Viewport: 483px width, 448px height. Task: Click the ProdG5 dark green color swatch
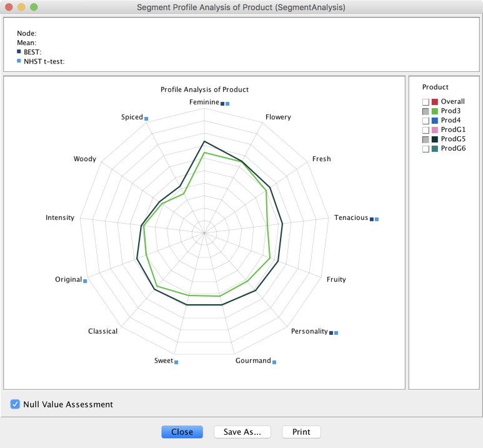tap(435, 139)
